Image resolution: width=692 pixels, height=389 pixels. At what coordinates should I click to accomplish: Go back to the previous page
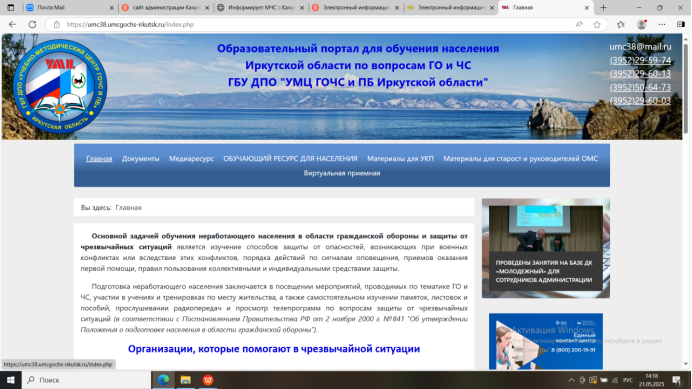tap(12, 25)
